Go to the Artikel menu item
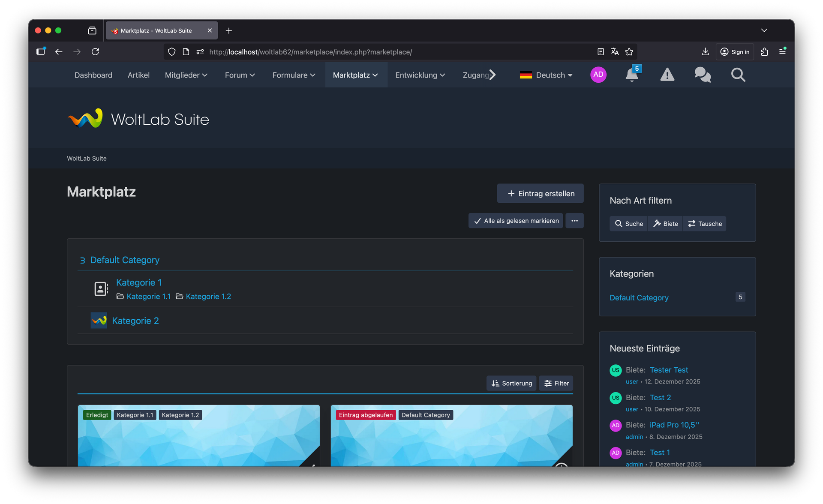 click(138, 75)
